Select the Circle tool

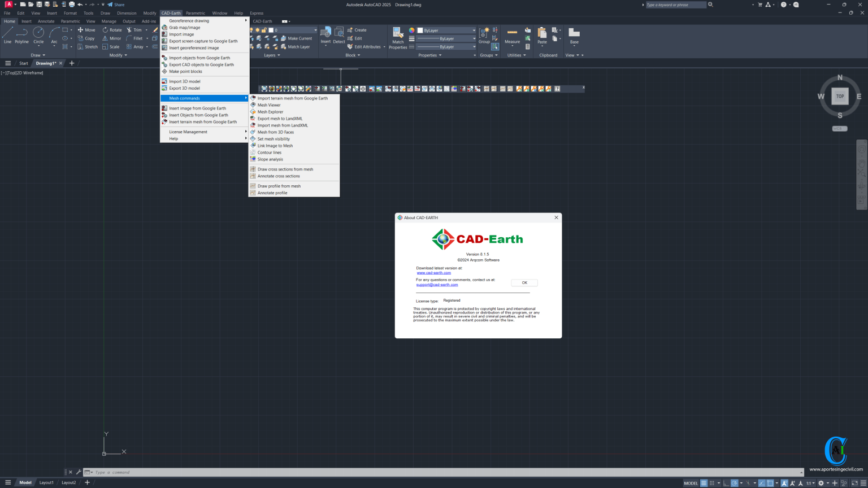(x=38, y=37)
